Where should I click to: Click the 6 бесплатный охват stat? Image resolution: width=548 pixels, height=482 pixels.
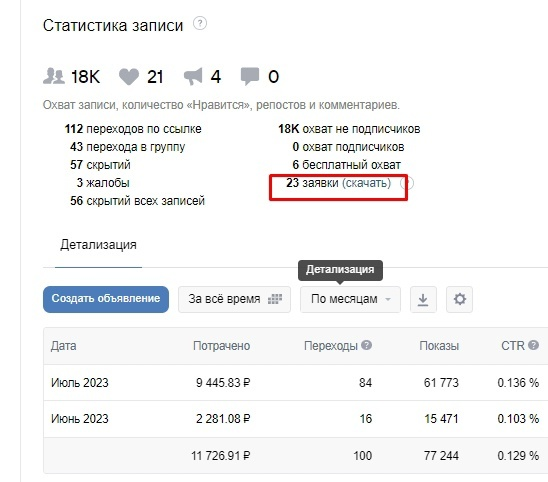(x=346, y=165)
